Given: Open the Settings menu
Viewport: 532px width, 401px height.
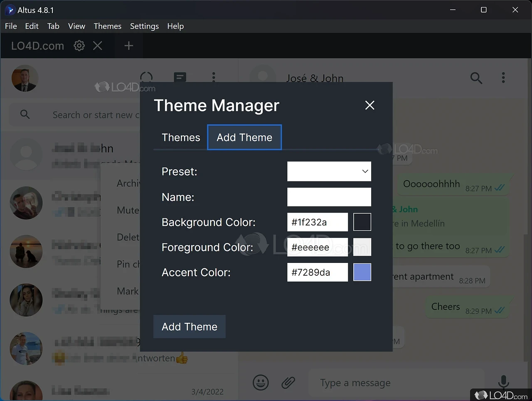Looking at the screenshot, I should pyautogui.click(x=144, y=26).
